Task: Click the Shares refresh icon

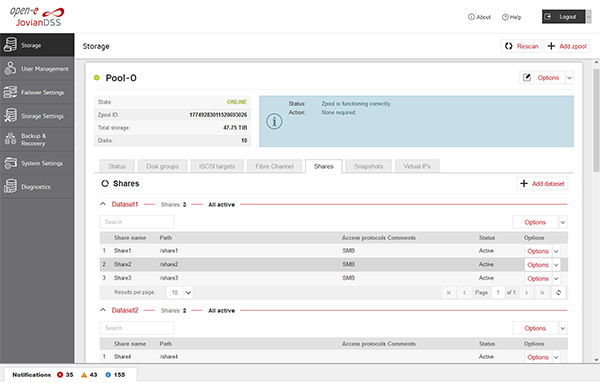Action: 105,184
